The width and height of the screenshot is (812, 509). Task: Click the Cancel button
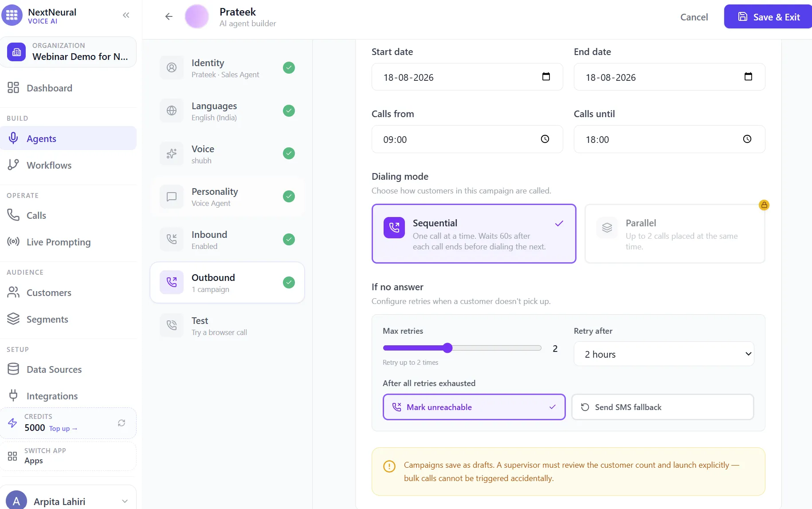[x=694, y=17]
